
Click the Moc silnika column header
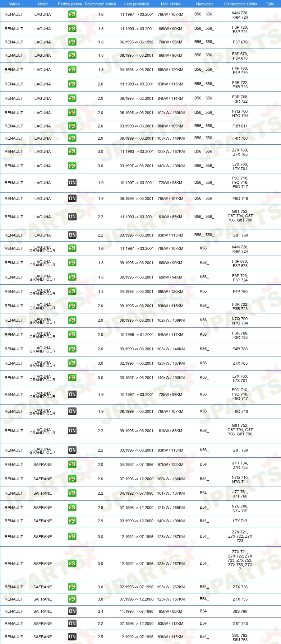[x=171, y=4]
